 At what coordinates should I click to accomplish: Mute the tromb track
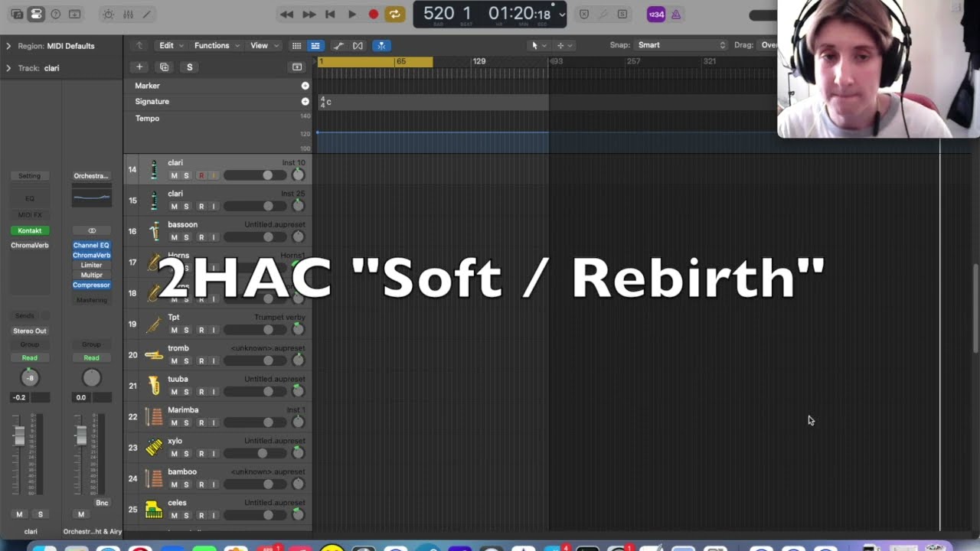174,361
